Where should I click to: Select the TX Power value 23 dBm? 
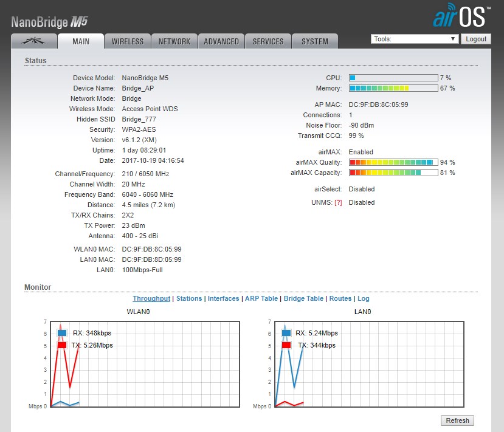133,225
